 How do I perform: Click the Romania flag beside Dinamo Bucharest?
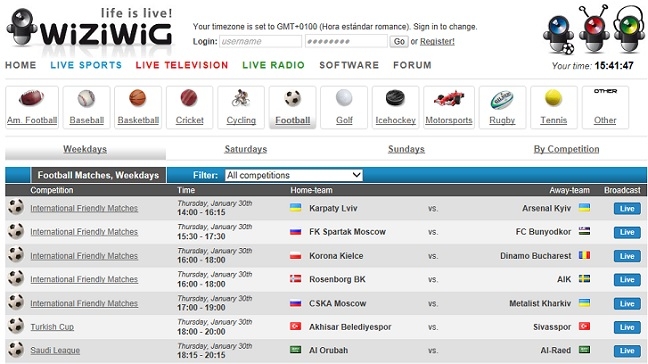(x=584, y=255)
